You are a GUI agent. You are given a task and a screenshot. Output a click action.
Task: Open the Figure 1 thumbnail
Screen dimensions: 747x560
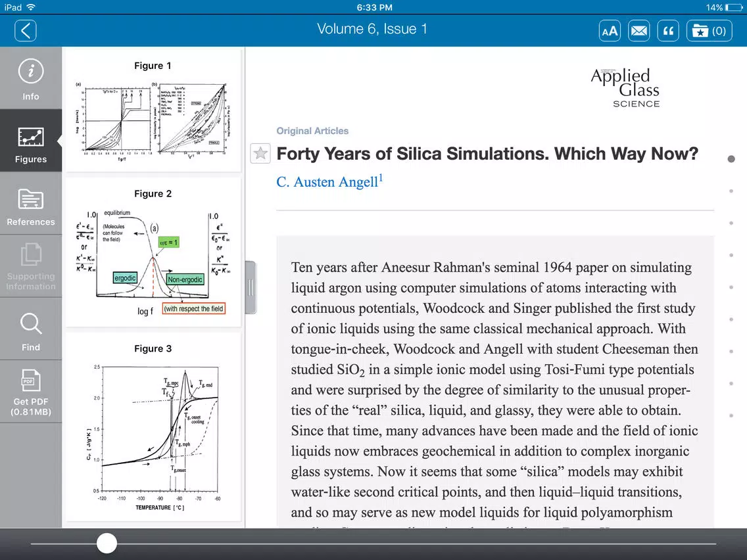153,110
